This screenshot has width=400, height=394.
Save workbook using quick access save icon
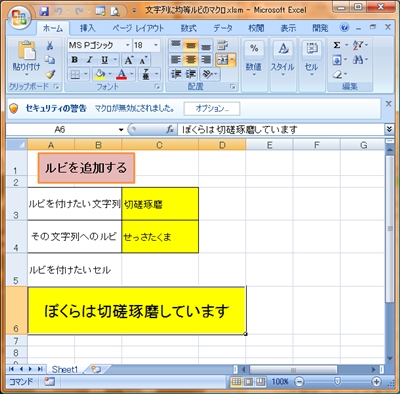44,11
